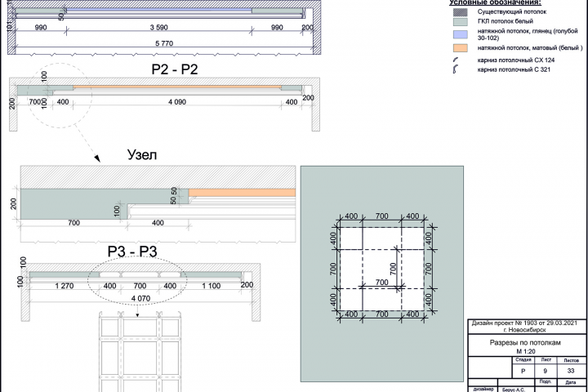This screenshot has height=392, width=588.
Task: Select the orange matte stretch ceiling swatch
Action: click(460, 48)
